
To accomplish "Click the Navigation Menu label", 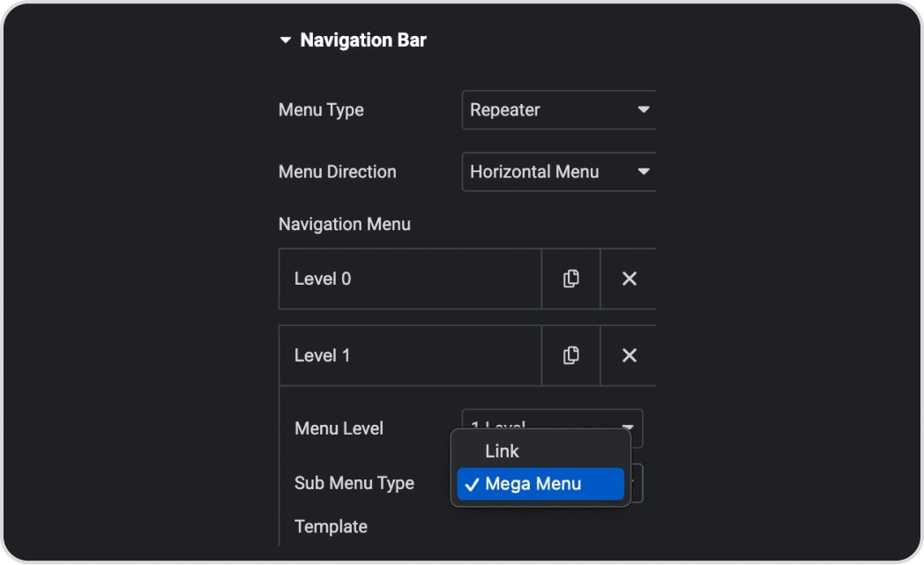I will pos(344,224).
